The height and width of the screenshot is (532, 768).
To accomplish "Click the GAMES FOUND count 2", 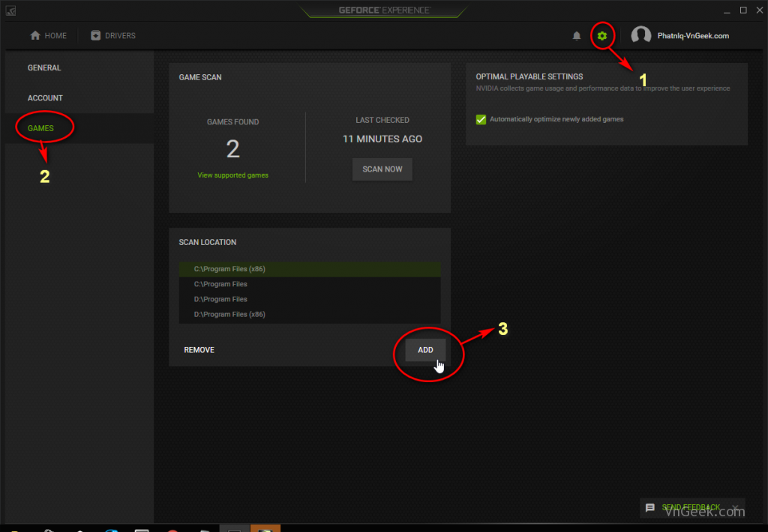I will pos(232,149).
